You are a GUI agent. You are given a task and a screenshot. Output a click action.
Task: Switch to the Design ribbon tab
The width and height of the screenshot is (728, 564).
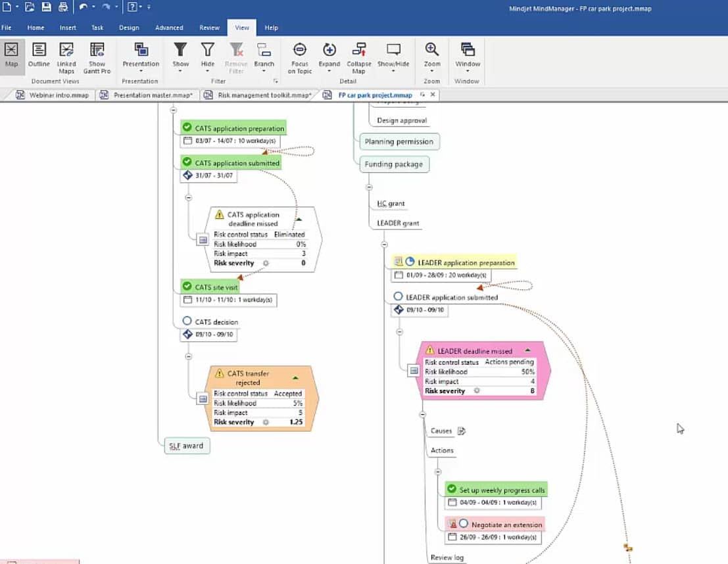point(129,28)
